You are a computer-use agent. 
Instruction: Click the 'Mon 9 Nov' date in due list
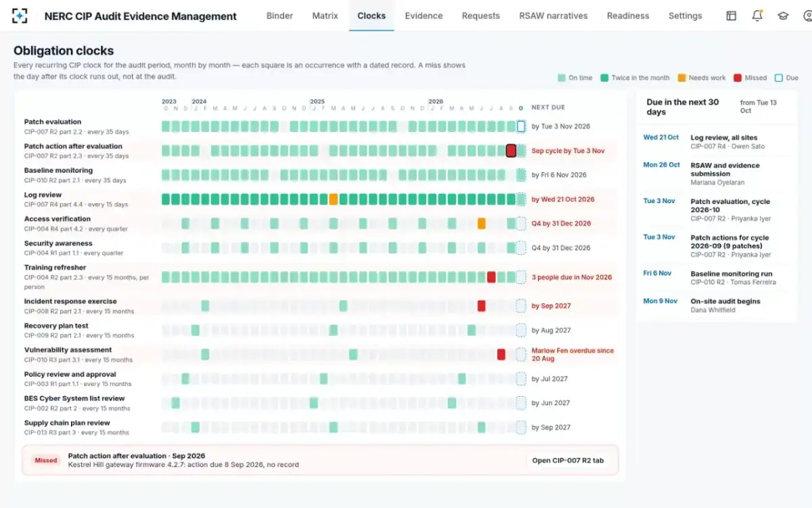(x=660, y=301)
